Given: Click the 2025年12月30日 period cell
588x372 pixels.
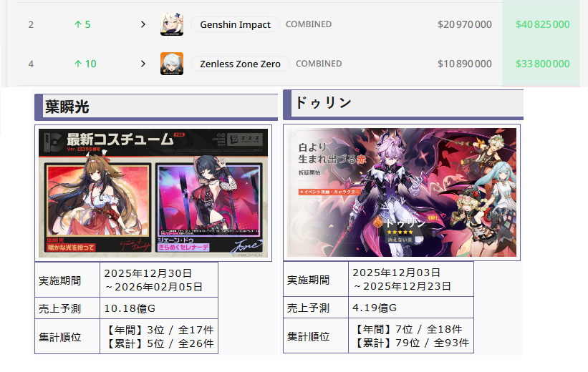Looking at the screenshot, I should point(159,280).
